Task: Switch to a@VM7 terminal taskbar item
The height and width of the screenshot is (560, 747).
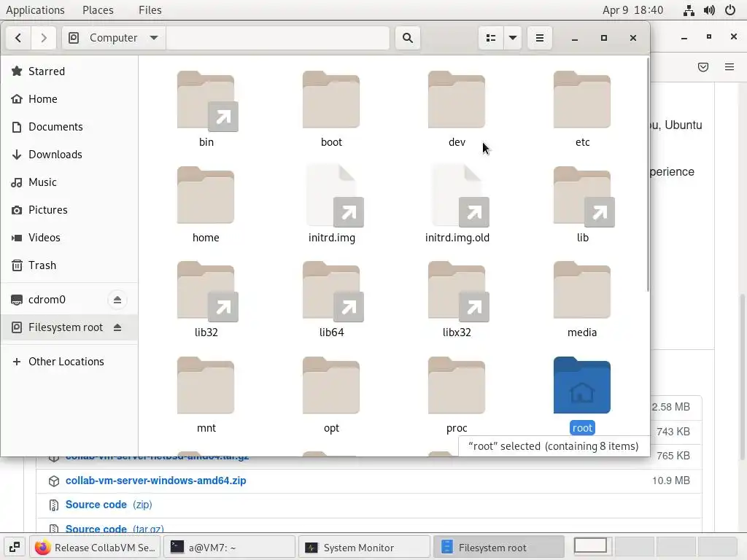Action: click(x=229, y=548)
